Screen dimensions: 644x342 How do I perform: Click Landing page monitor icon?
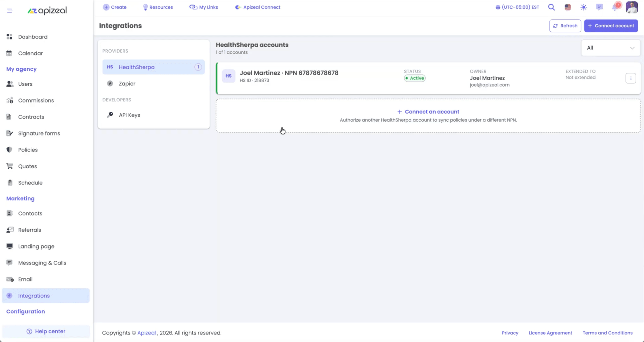(x=10, y=246)
